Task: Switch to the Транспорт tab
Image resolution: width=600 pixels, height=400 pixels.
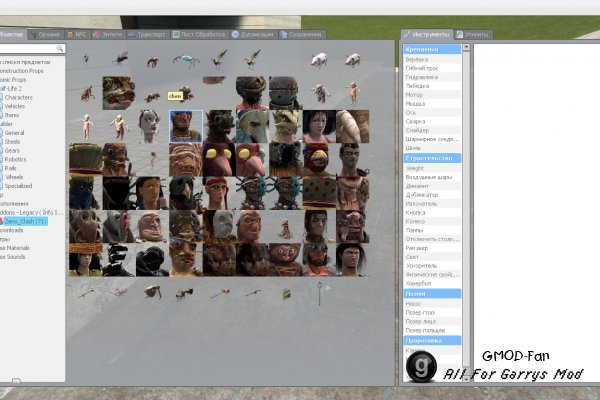Action: point(147,34)
